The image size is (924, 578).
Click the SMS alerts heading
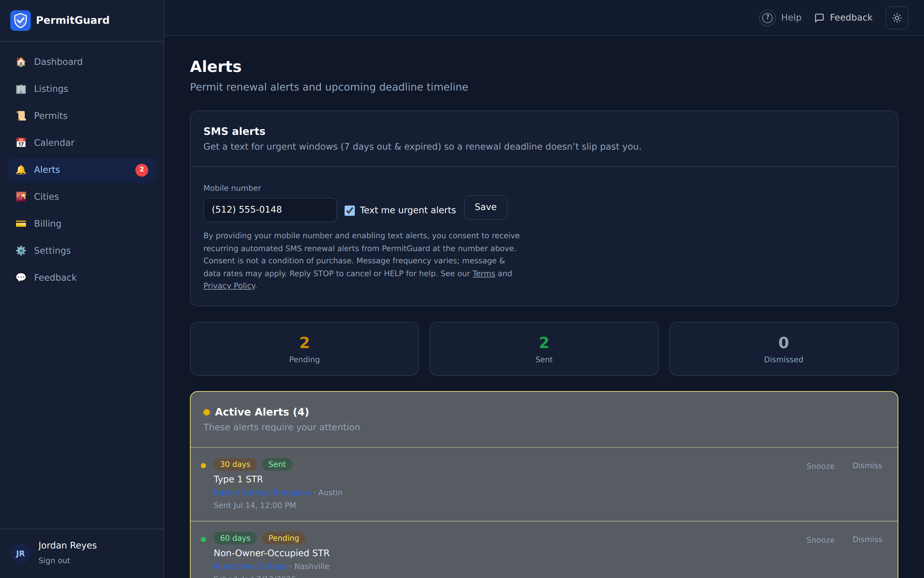tap(234, 132)
